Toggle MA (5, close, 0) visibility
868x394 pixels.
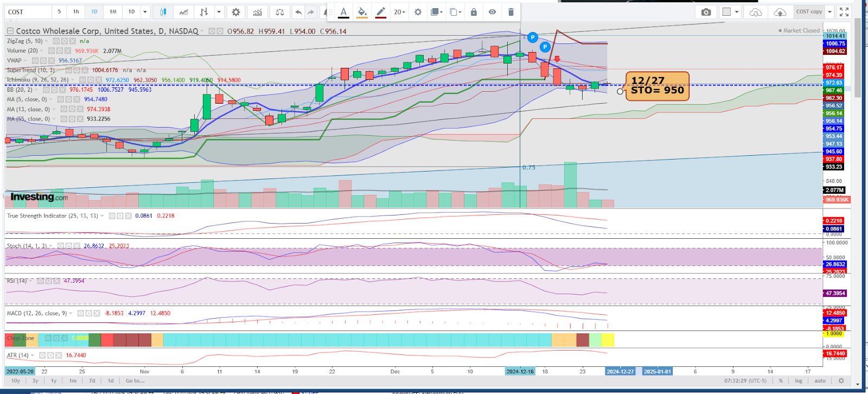[60, 99]
